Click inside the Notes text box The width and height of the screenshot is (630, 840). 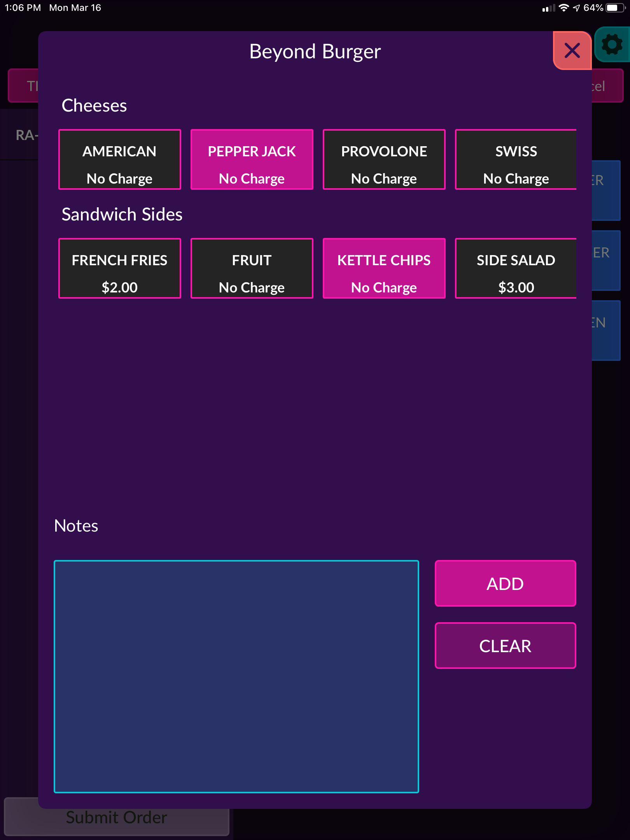point(236,677)
